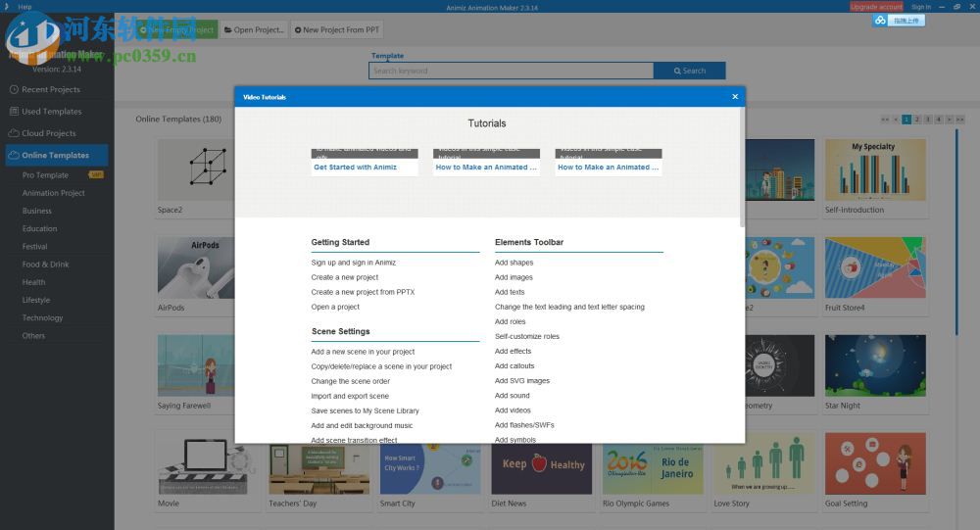Close the Video Tutorials dialog
Screen dimensions: 980x530
point(735,96)
